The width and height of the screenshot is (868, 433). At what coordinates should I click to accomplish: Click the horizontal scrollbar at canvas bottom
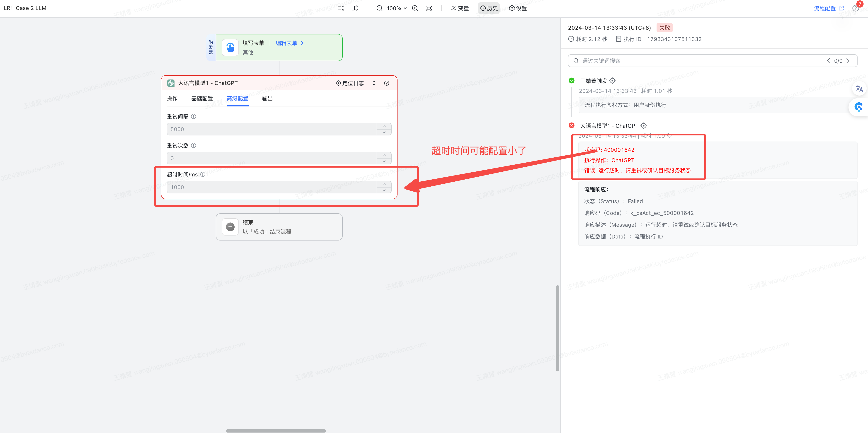pyautogui.click(x=276, y=431)
